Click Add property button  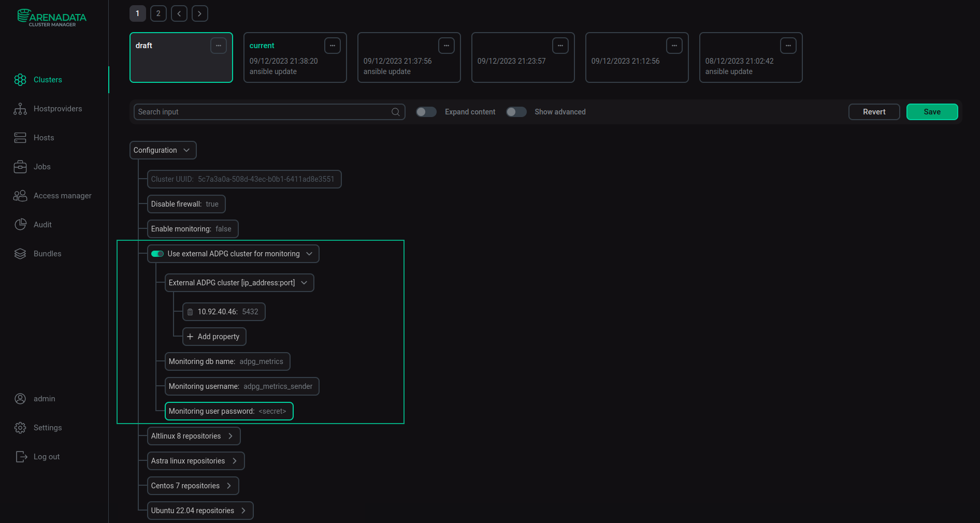point(214,337)
